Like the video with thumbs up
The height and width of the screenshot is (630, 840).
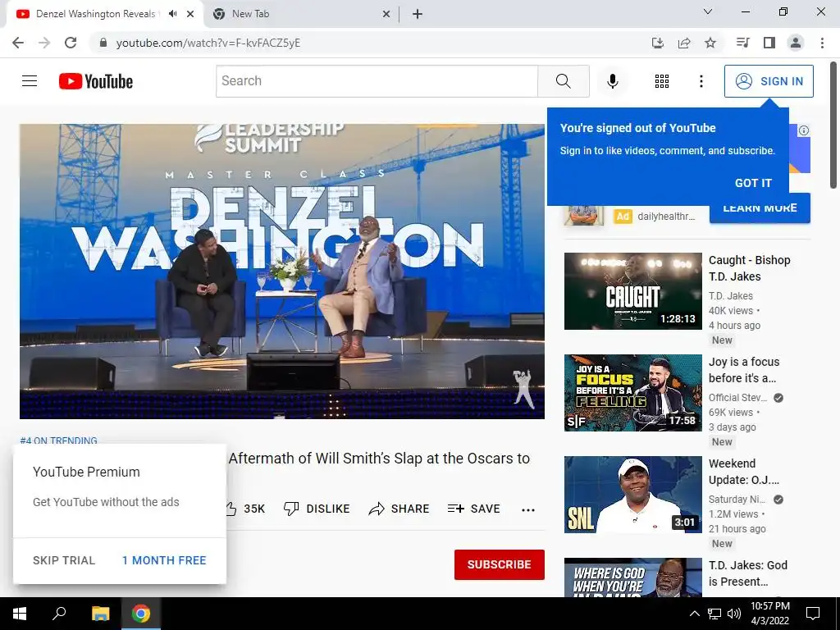tap(245, 509)
